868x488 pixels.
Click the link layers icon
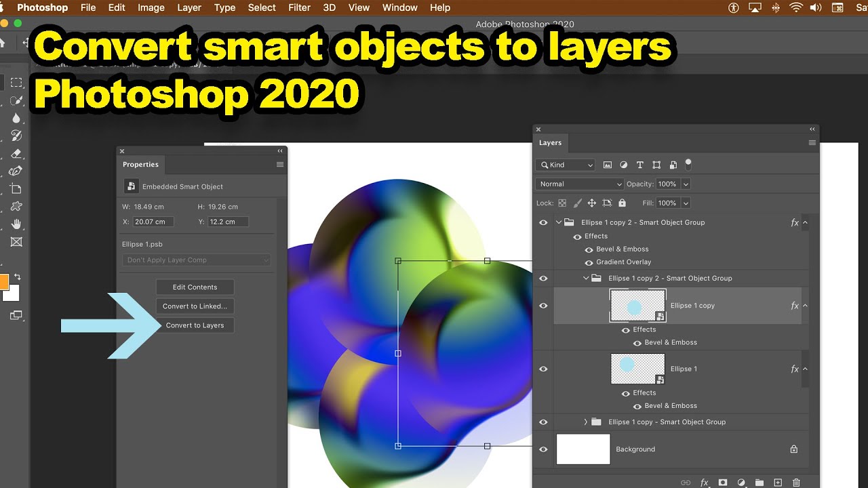tap(686, 483)
